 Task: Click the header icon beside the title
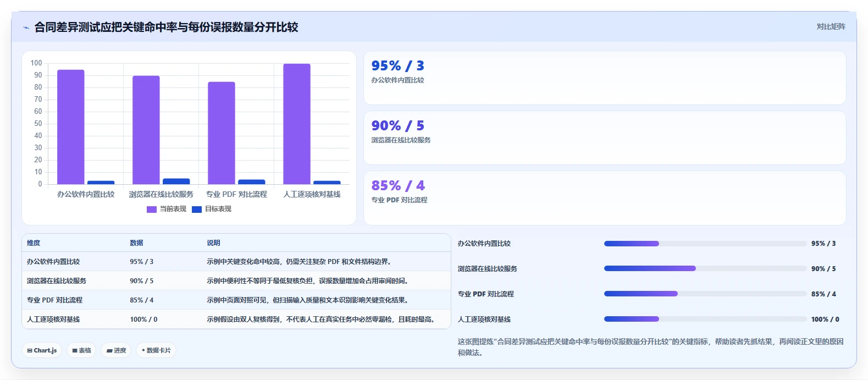point(26,27)
